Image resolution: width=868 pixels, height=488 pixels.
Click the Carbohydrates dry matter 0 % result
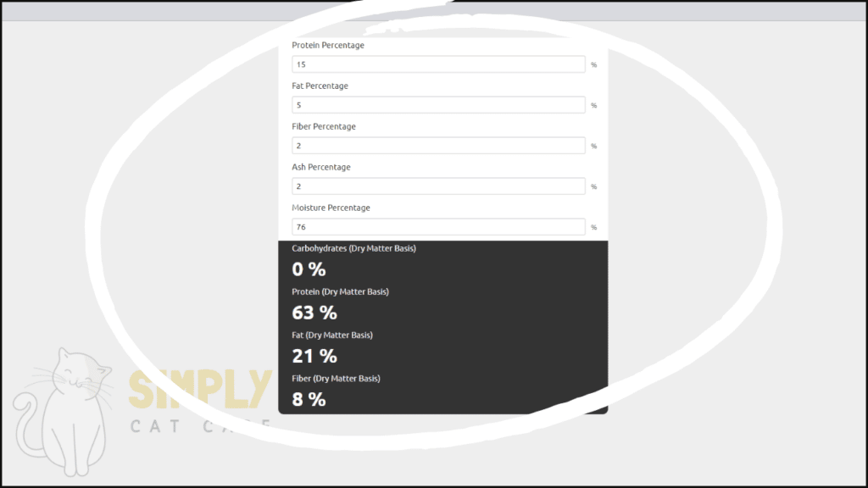point(309,269)
